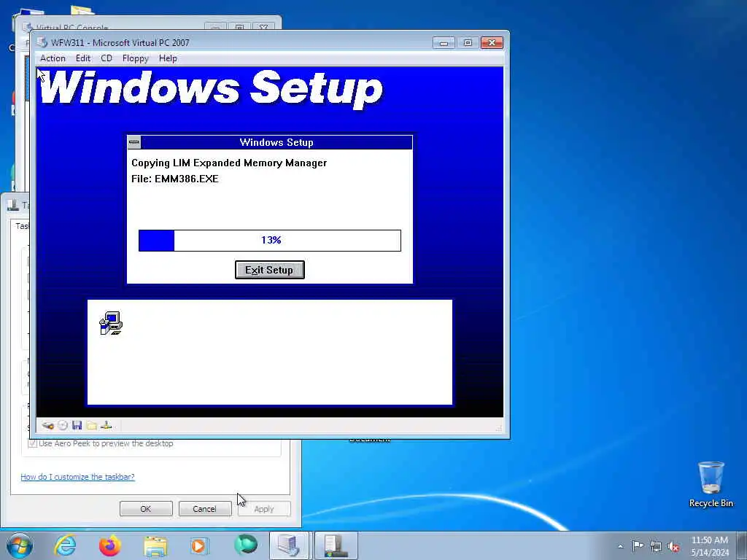Click the network icon in the system tray
Image resolution: width=747 pixels, height=560 pixels.
[x=656, y=546]
